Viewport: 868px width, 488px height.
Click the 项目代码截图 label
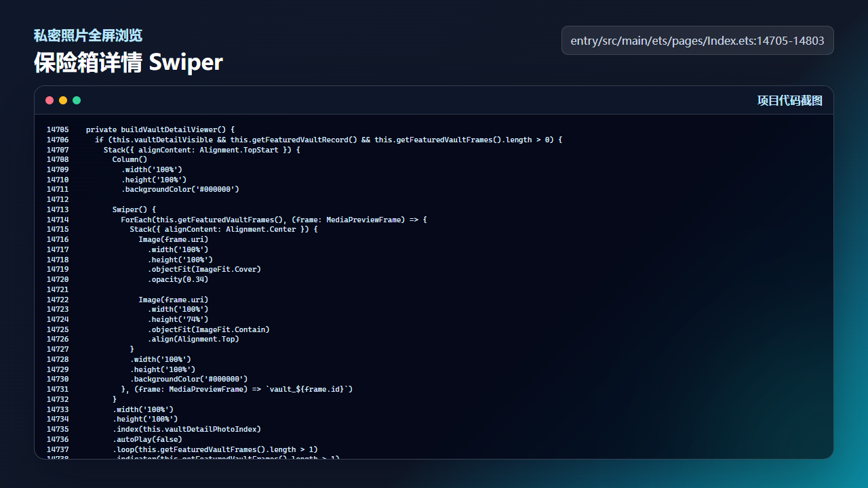coord(789,100)
